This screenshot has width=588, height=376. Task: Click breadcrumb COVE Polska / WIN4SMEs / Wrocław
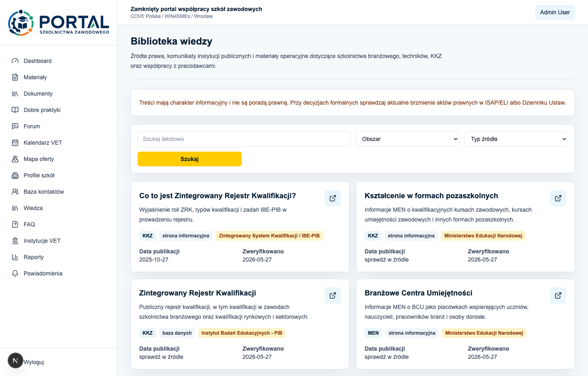point(171,16)
